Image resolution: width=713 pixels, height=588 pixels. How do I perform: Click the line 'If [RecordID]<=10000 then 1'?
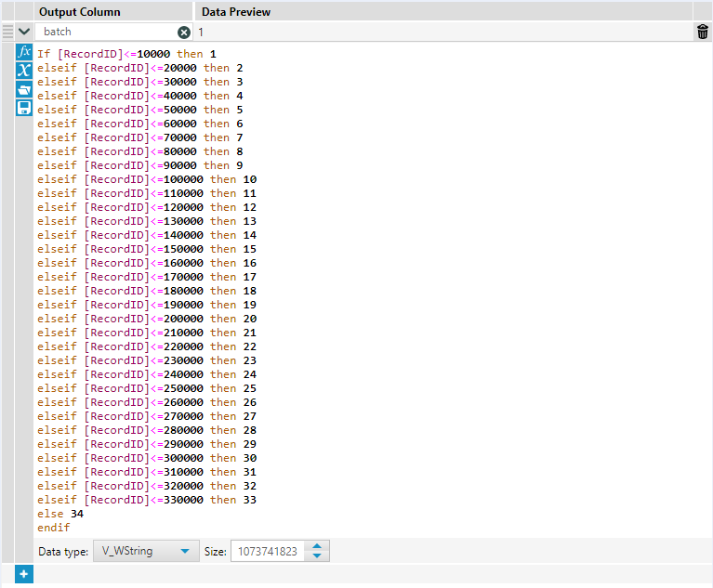pos(126,54)
